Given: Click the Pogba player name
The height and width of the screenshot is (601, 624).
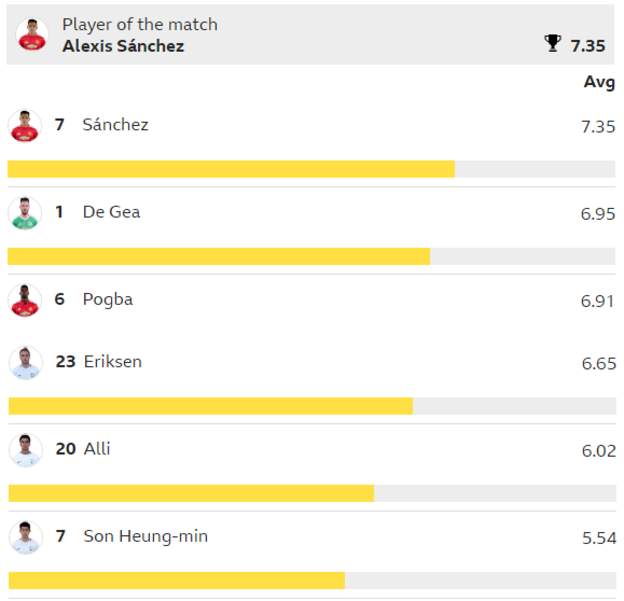Looking at the screenshot, I should click(108, 300).
